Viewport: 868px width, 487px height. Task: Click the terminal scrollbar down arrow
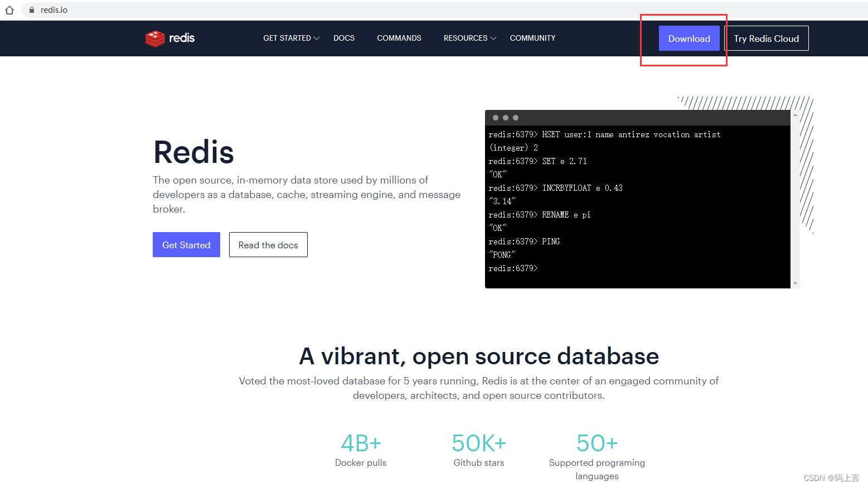click(x=795, y=283)
